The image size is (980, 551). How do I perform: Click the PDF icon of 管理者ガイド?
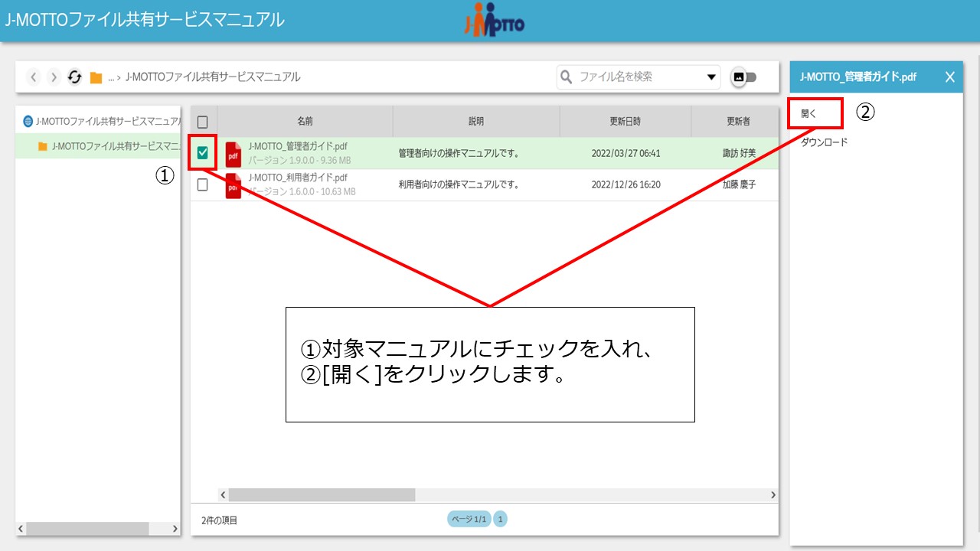[x=233, y=154]
